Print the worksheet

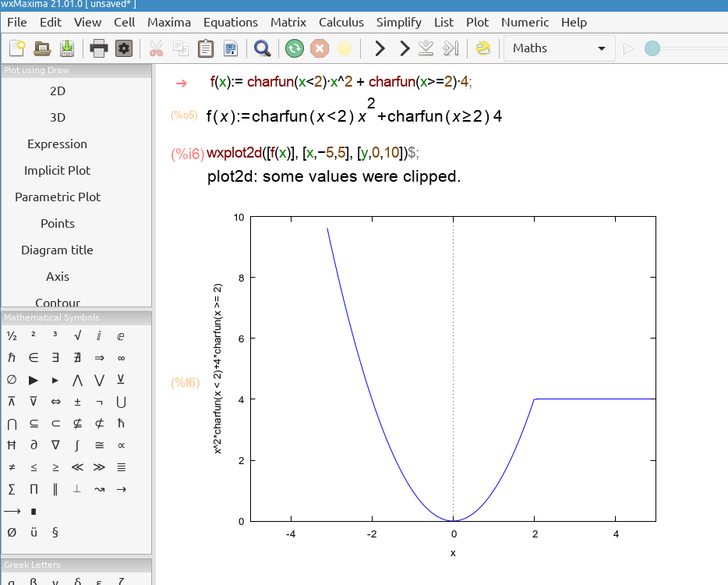click(100, 48)
